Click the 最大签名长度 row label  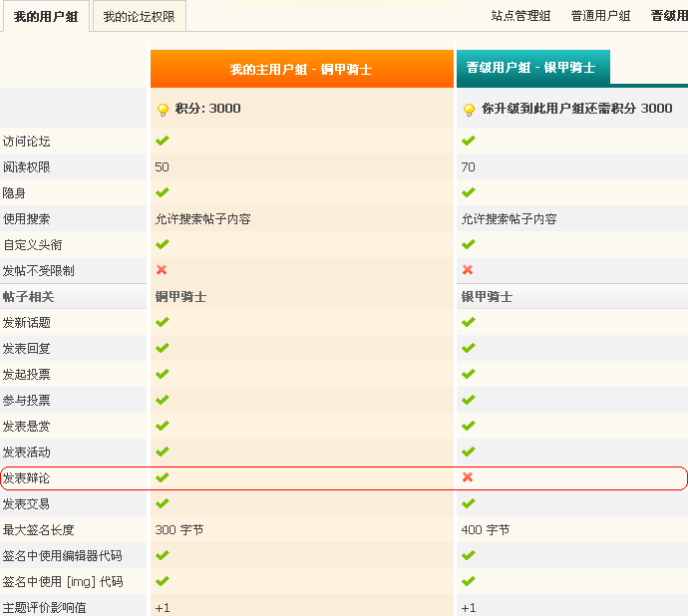click(38, 529)
